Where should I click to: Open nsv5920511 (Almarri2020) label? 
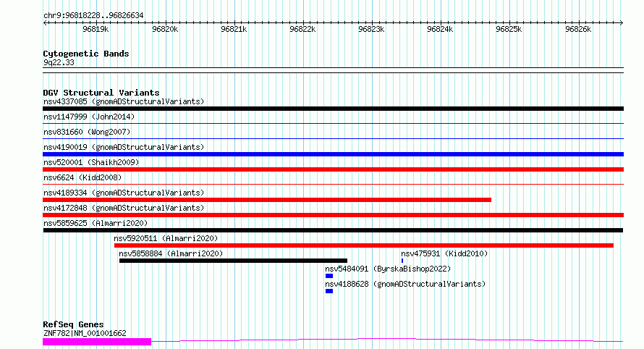(166, 238)
